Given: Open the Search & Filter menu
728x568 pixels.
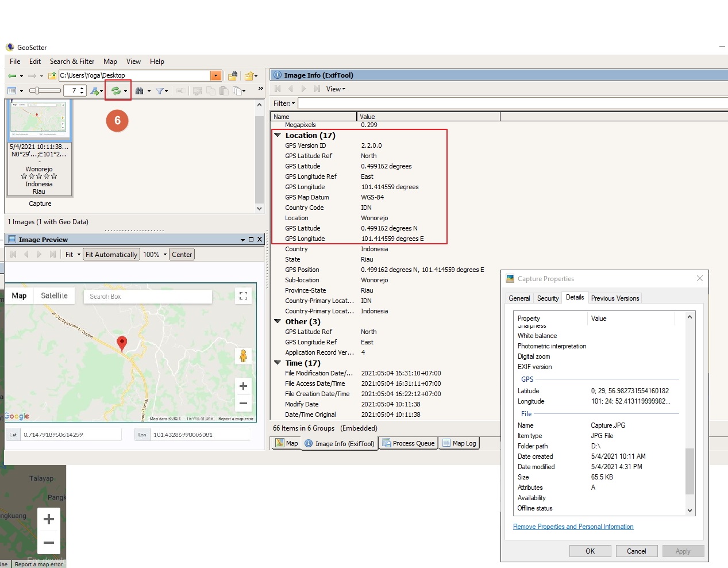Looking at the screenshot, I should pyautogui.click(x=72, y=62).
